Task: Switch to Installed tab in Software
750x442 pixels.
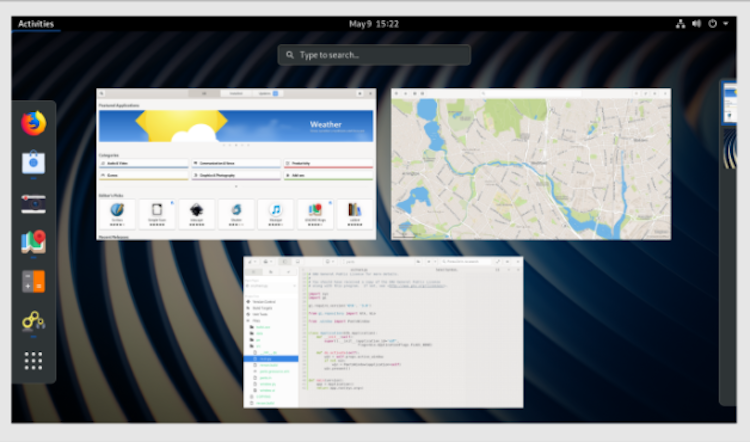Action: click(x=236, y=93)
